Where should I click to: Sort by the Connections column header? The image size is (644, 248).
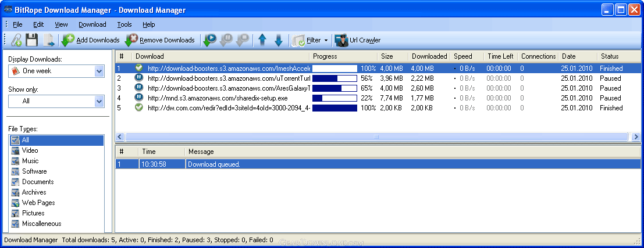point(538,56)
